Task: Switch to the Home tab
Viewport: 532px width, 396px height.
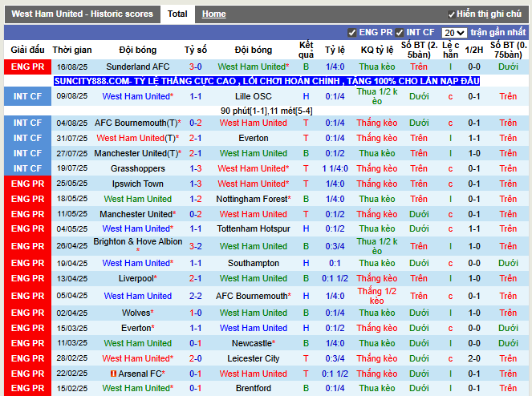Action: coord(213,14)
